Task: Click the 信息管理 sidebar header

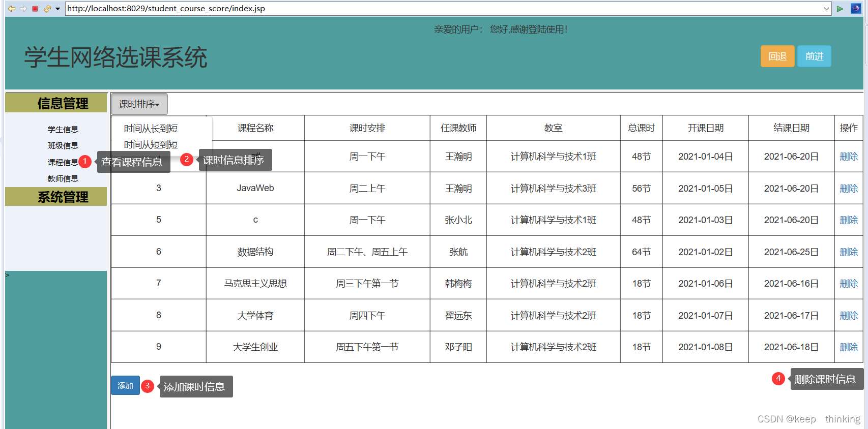Action: click(x=56, y=103)
